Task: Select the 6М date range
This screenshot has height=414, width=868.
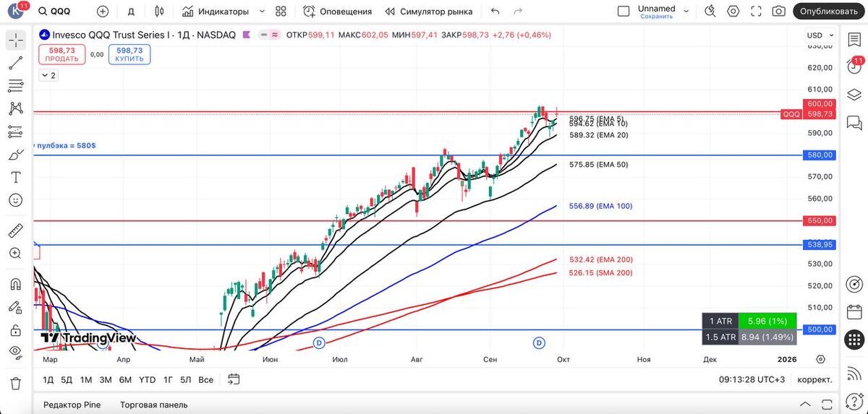Action: point(125,379)
